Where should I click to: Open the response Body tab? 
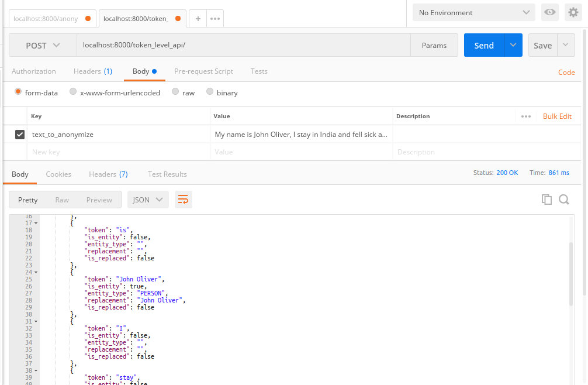(x=20, y=174)
